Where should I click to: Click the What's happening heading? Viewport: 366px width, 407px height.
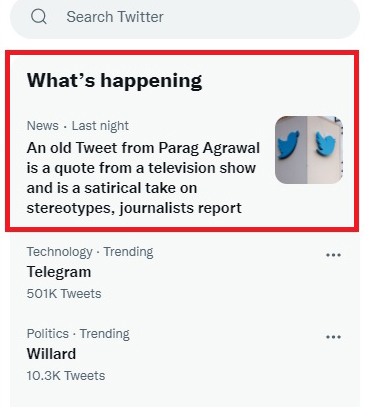tap(114, 80)
